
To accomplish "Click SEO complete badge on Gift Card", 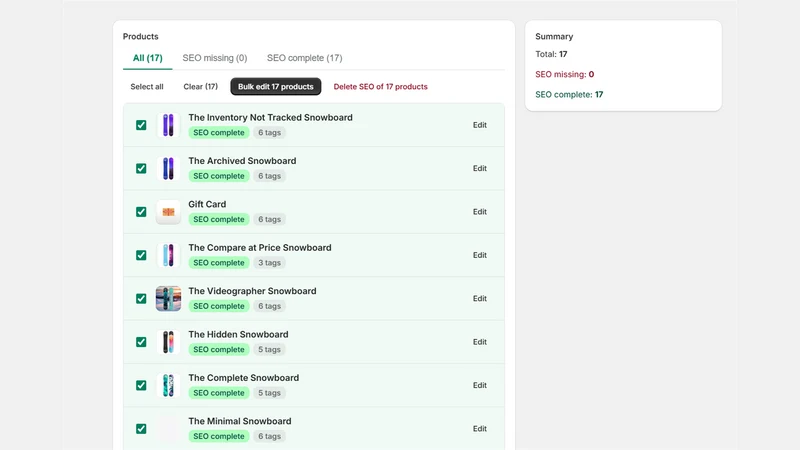I will [x=219, y=219].
